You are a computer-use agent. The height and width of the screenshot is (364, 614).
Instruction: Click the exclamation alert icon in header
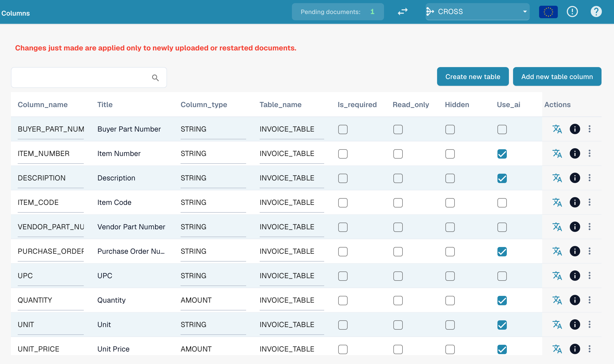click(x=572, y=12)
